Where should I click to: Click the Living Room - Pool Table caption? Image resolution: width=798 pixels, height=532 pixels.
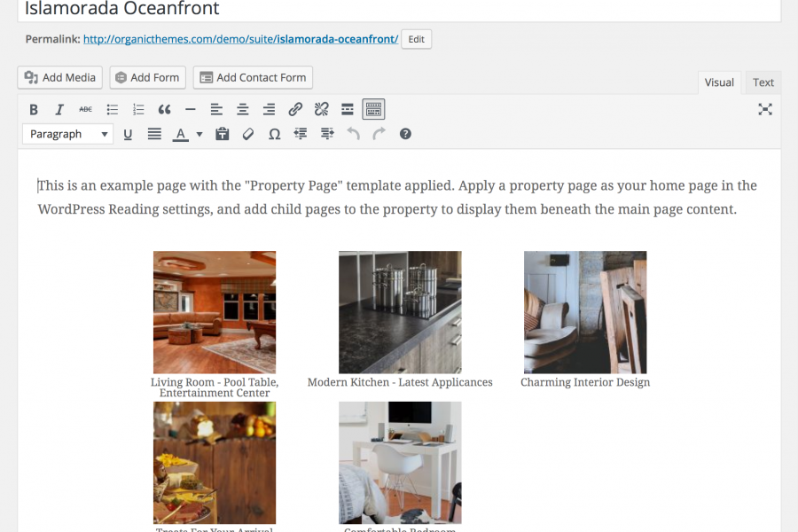tap(215, 387)
